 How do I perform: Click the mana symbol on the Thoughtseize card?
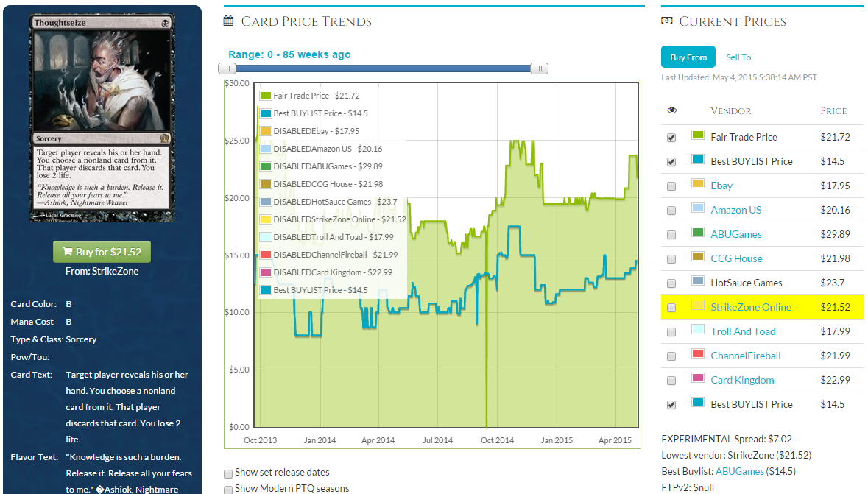[165, 24]
